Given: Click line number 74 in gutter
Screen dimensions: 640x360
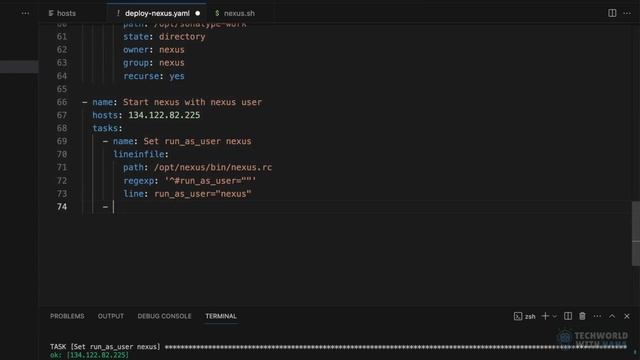Looking at the screenshot, I should [62, 207].
